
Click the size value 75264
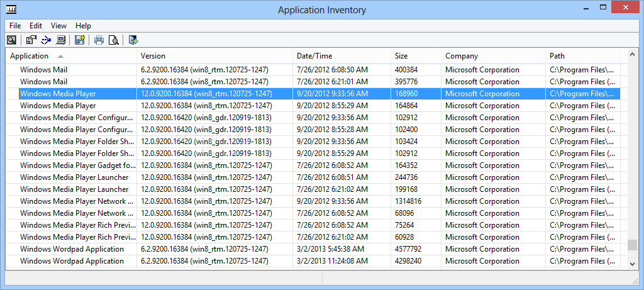[404, 225]
